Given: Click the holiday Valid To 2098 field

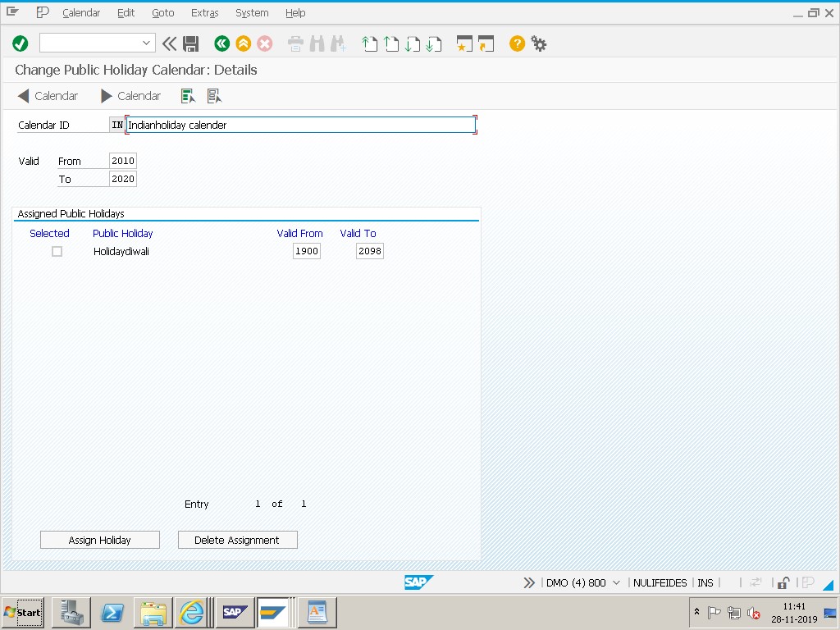Looking at the screenshot, I should coord(370,251).
